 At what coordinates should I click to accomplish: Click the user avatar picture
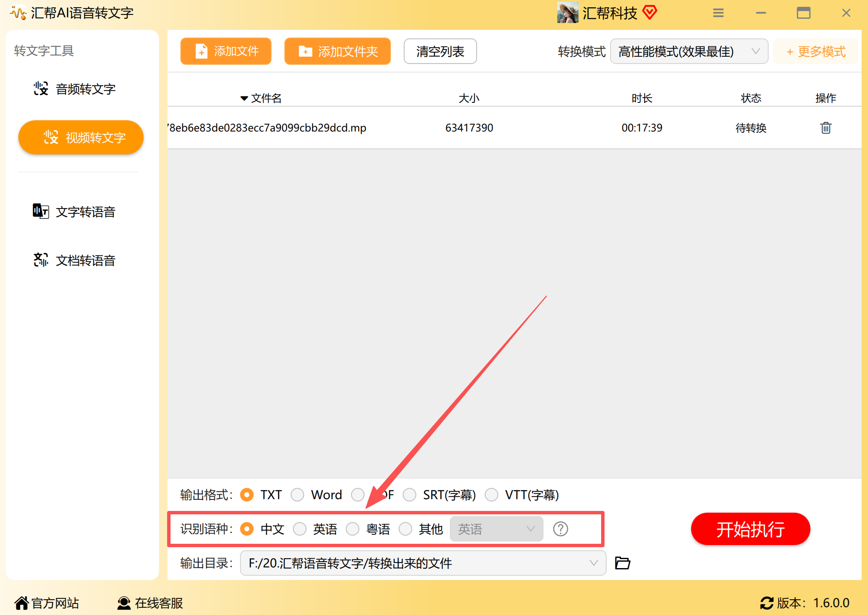[567, 13]
